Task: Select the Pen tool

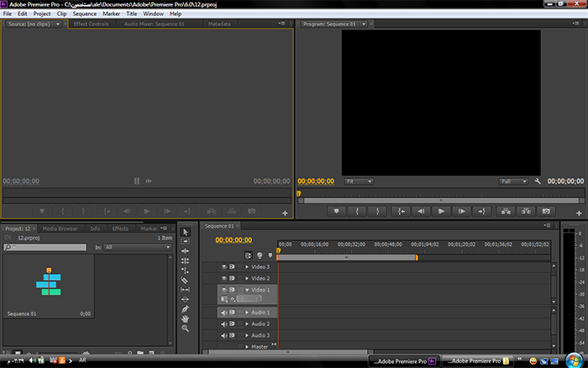Action: [x=186, y=308]
